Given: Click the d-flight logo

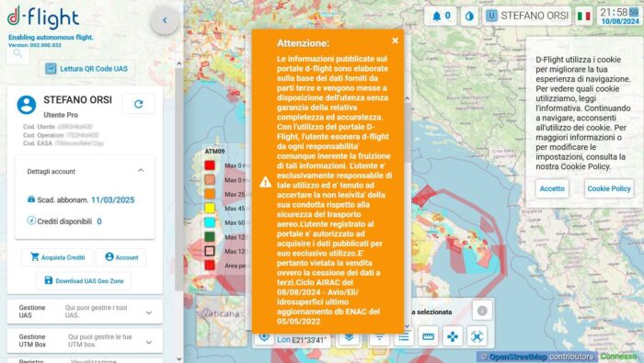Looking at the screenshot, I should (x=43, y=17).
